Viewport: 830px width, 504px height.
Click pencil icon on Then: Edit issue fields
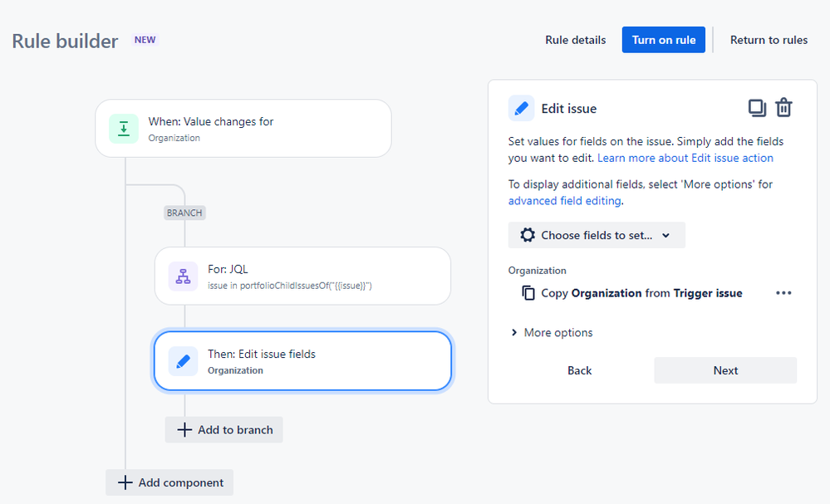(183, 361)
